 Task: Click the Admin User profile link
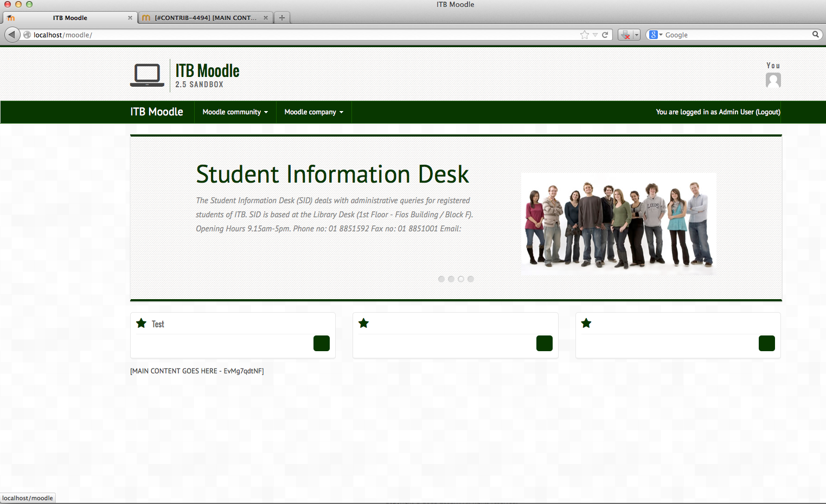(736, 112)
